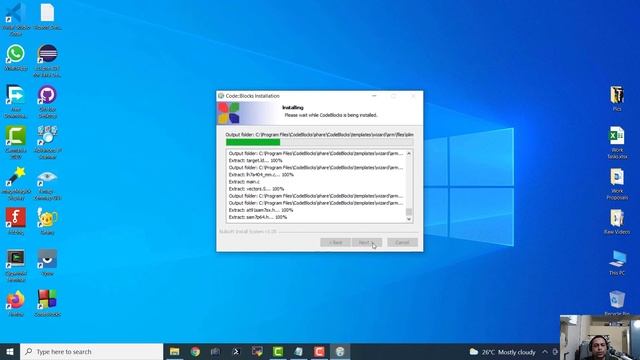
Task: Switch to the red C recorder taskbar app
Action: coord(319,351)
